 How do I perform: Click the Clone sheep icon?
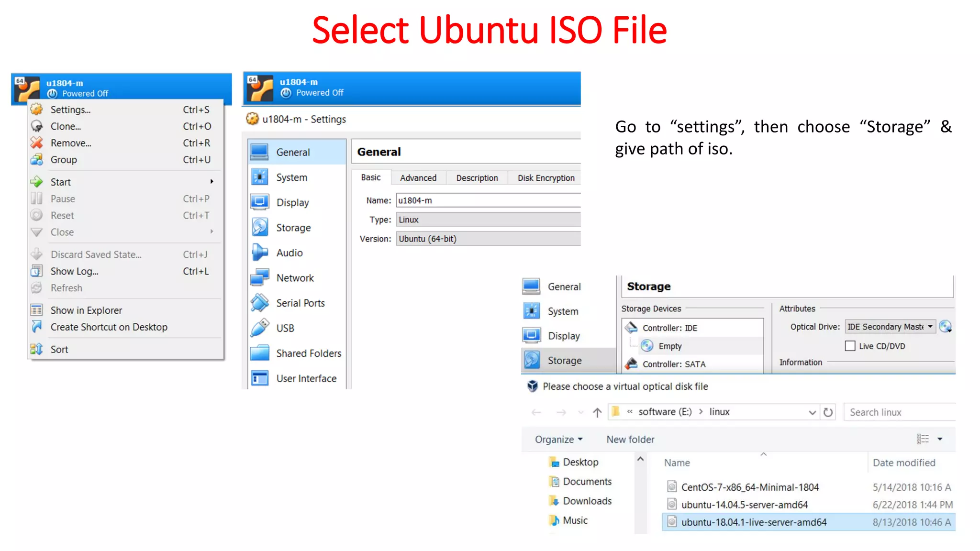click(37, 126)
